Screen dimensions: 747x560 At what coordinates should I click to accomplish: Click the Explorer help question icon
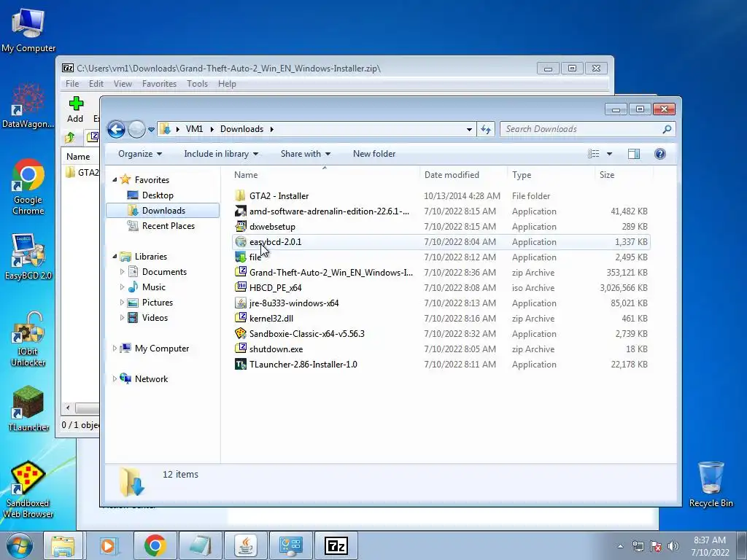[x=659, y=154]
